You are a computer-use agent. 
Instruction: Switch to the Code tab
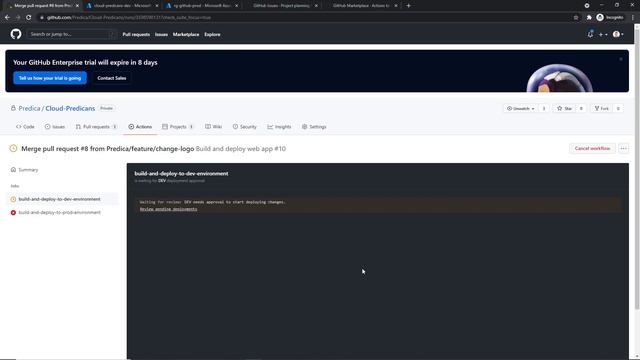coord(25,127)
